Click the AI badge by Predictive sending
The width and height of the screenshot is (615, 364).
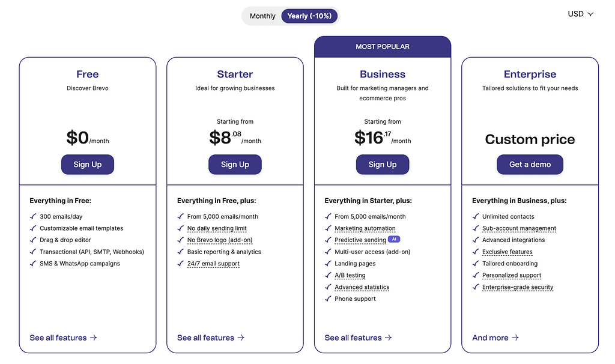pyautogui.click(x=394, y=239)
